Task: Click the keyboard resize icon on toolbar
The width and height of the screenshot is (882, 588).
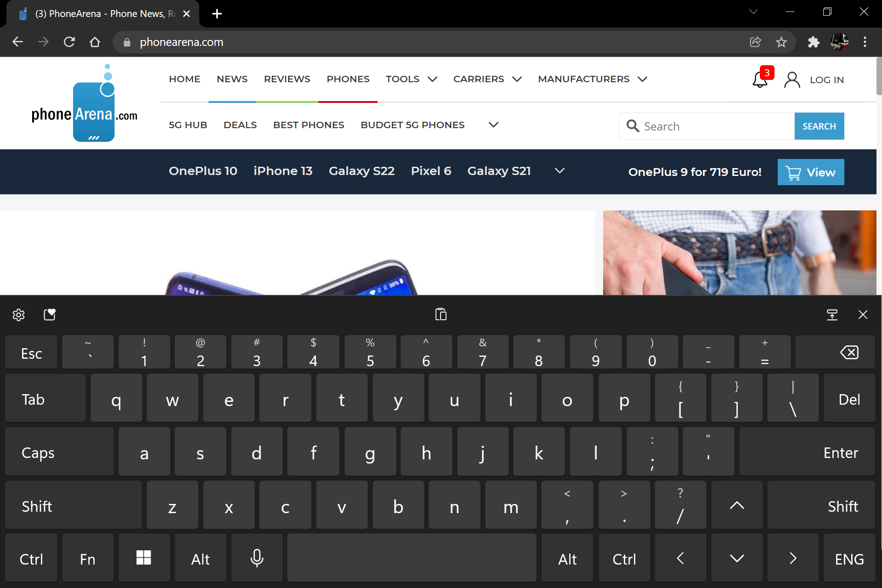Action: (831, 314)
